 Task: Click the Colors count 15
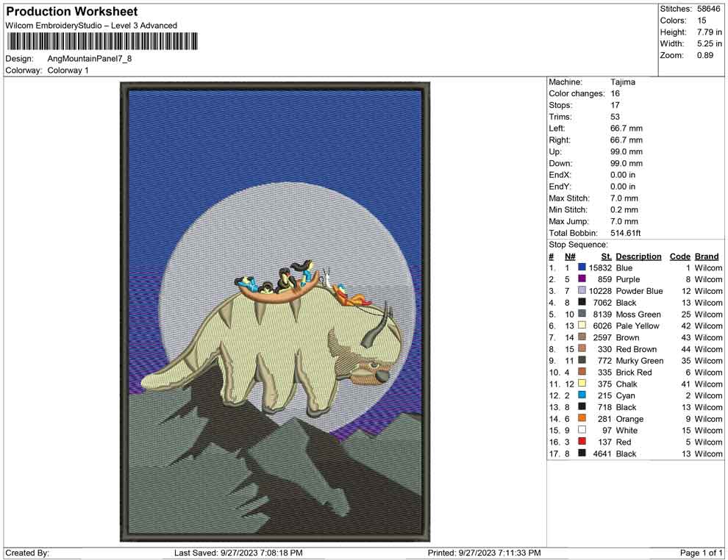(x=702, y=21)
